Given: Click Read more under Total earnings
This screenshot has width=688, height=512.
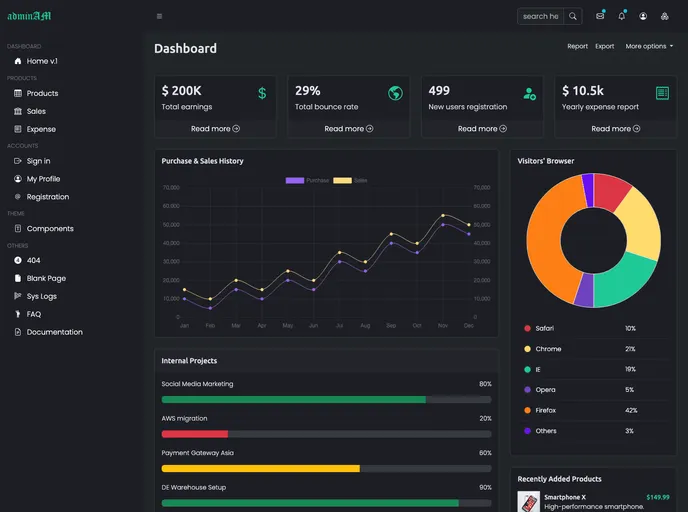Looking at the screenshot, I should tap(215, 128).
